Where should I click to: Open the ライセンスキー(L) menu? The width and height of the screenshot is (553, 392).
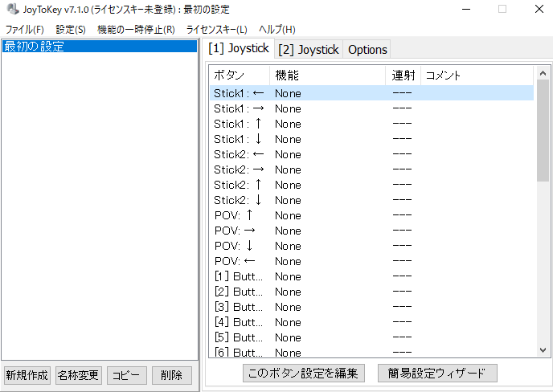point(216,29)
